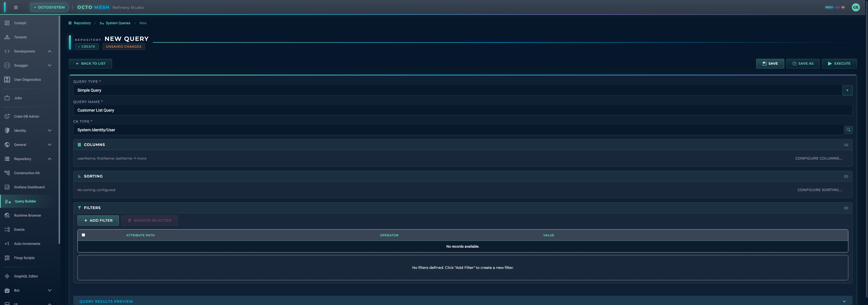Open the Runtime Browser
Viewport: 868px width, 305px height.
(x=27, y=215)
